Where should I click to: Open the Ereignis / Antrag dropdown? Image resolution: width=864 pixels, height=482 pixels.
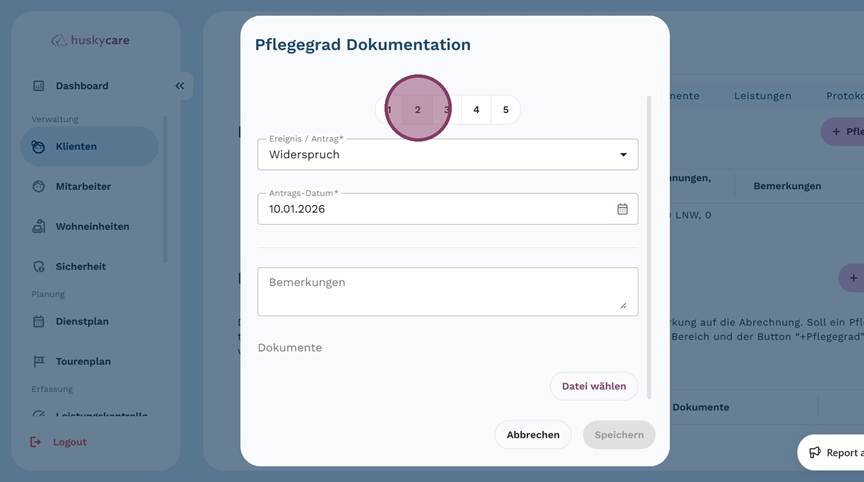(447, 154)
